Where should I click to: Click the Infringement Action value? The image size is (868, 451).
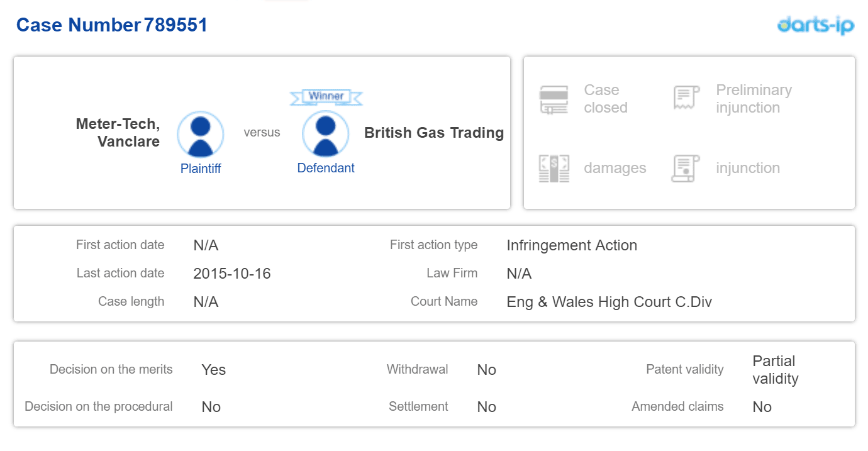572,245
